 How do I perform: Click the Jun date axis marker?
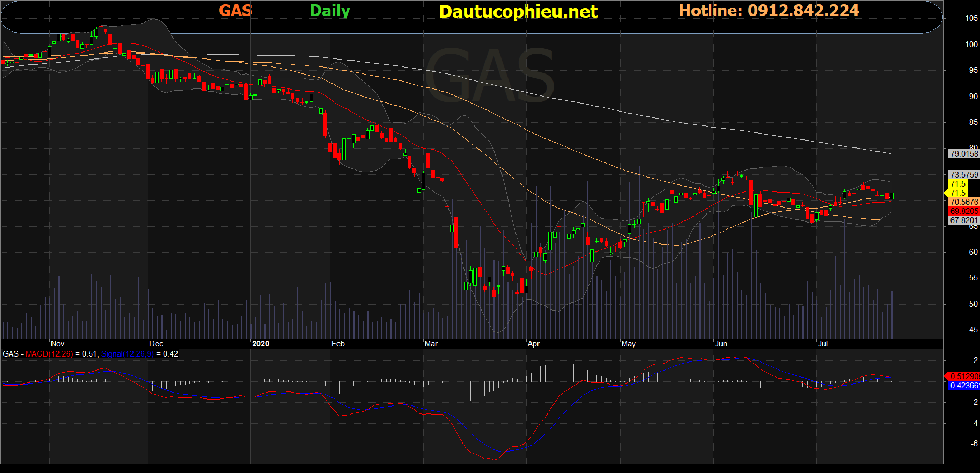[x=721, y=344]
